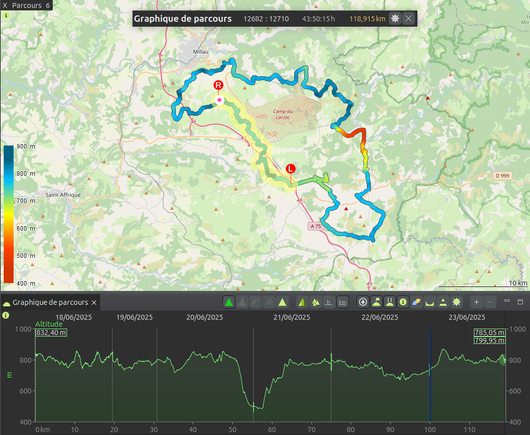Viewport: 530px width, 435px height.
Task: Click the 832,40 m value label
Action: pos(51,333)
